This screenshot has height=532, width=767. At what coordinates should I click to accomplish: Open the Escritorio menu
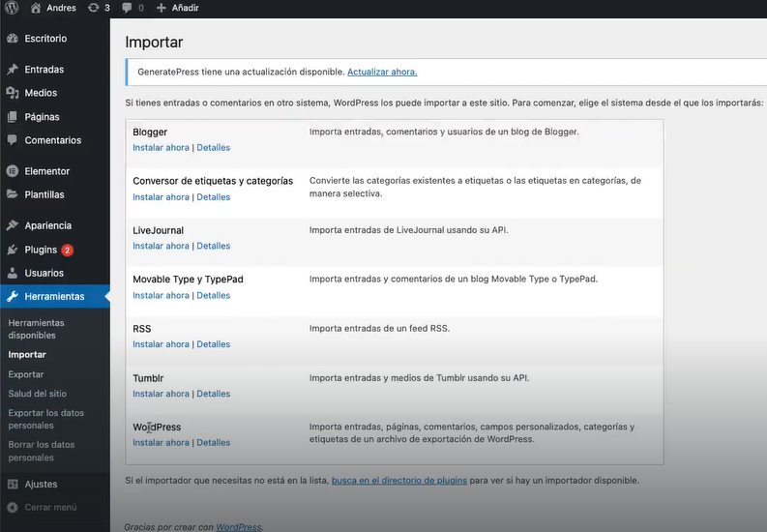(45, 39)
